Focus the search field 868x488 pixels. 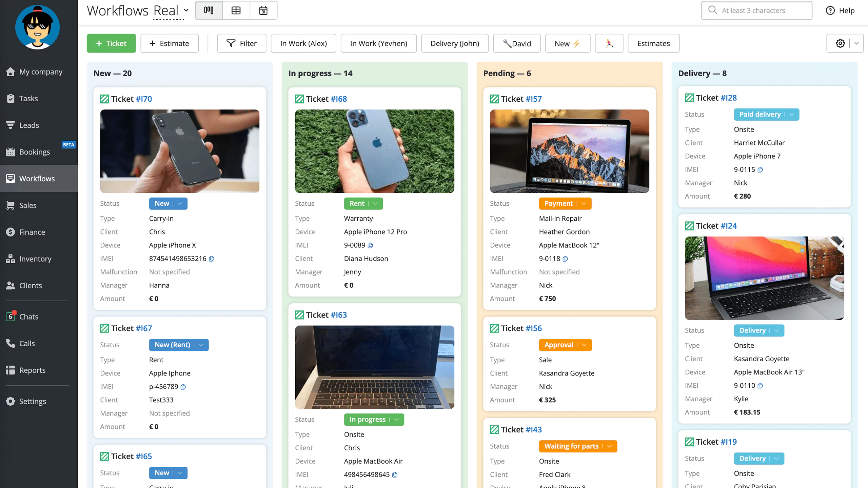(757, 11)
